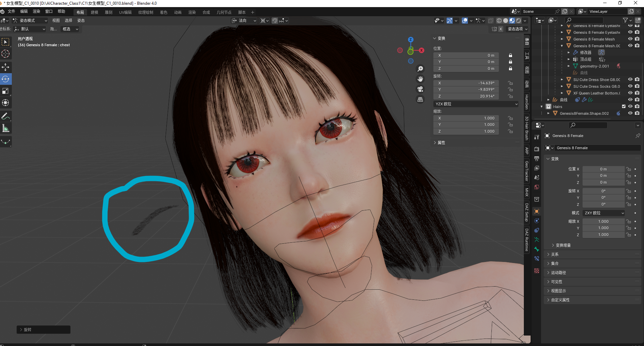The image size is (644, 346).
Task: Open the Output properties tab
Action: pos(537,158)
